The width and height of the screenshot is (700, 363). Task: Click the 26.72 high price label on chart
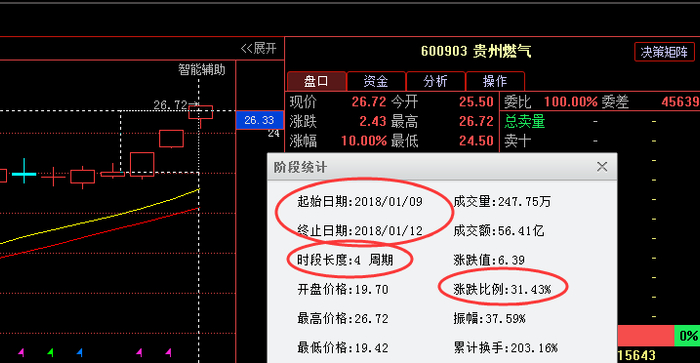click(171, 105)
